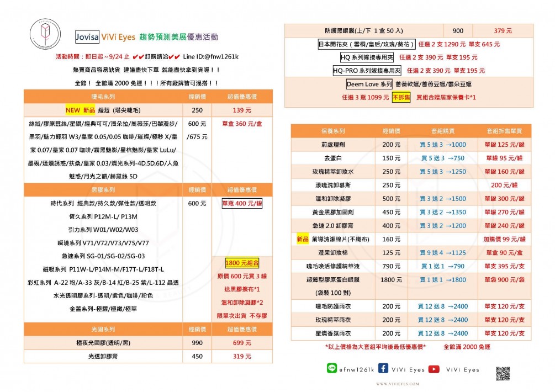This screenshot has width=555, height=392.
Task: Select the 急速系列 SG-01/SG-02/SG-03 row
Action: point(103,256)
